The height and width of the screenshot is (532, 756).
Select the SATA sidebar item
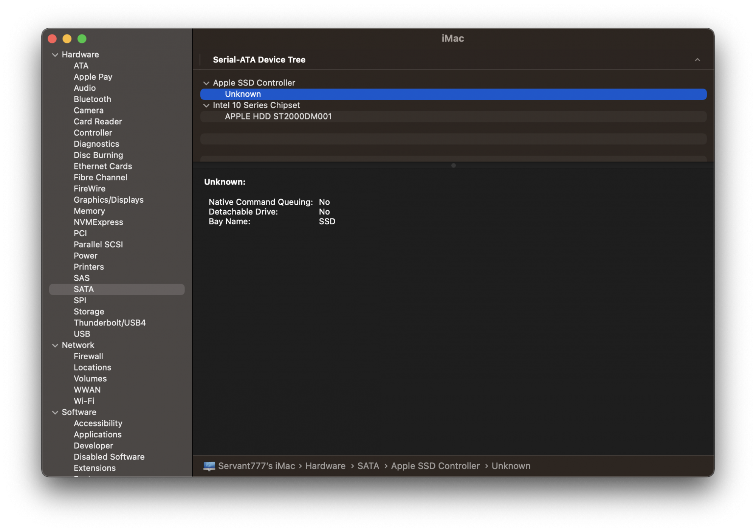pos(117,289)
